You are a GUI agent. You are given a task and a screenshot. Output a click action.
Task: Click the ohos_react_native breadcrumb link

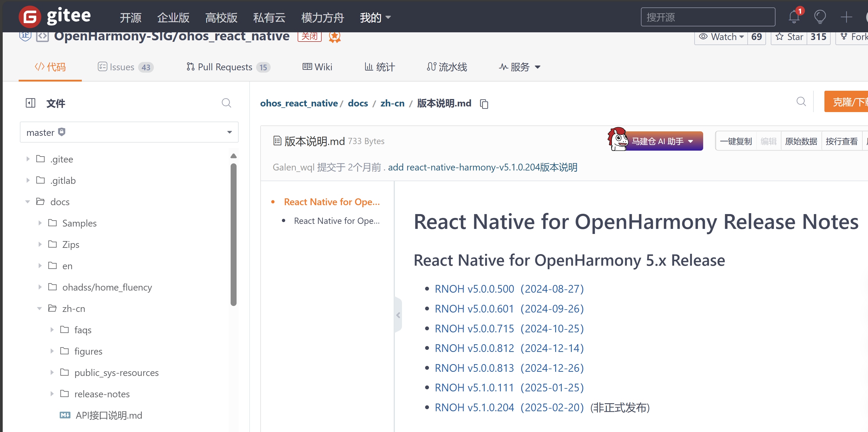click(x=299, y=103)
